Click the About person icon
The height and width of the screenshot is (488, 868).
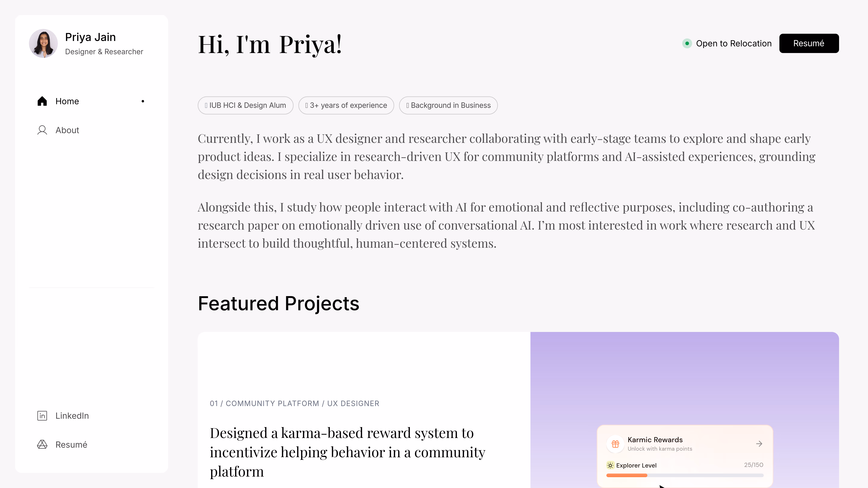coord(42,130)
